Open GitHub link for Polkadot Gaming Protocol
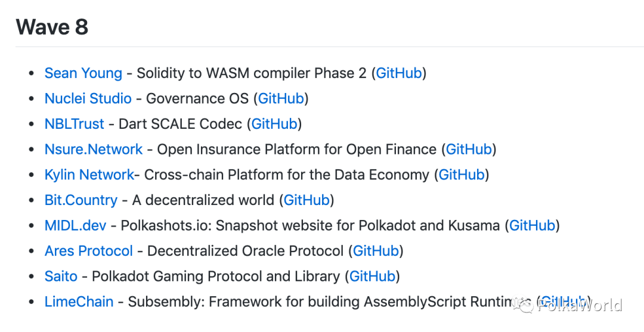The width and height of the screenshot is (644, 332). [372, 277]
